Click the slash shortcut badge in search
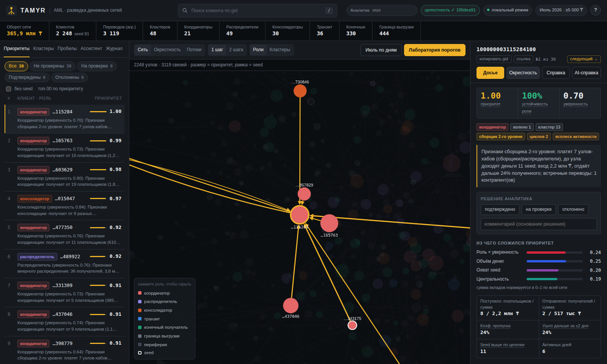The width and height of the screenshot is (607, 364). pos(329,11)
